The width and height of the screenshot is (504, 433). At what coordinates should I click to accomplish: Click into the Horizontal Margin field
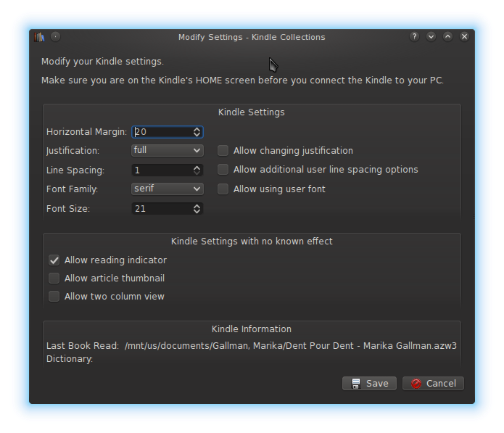click(162, 132)
